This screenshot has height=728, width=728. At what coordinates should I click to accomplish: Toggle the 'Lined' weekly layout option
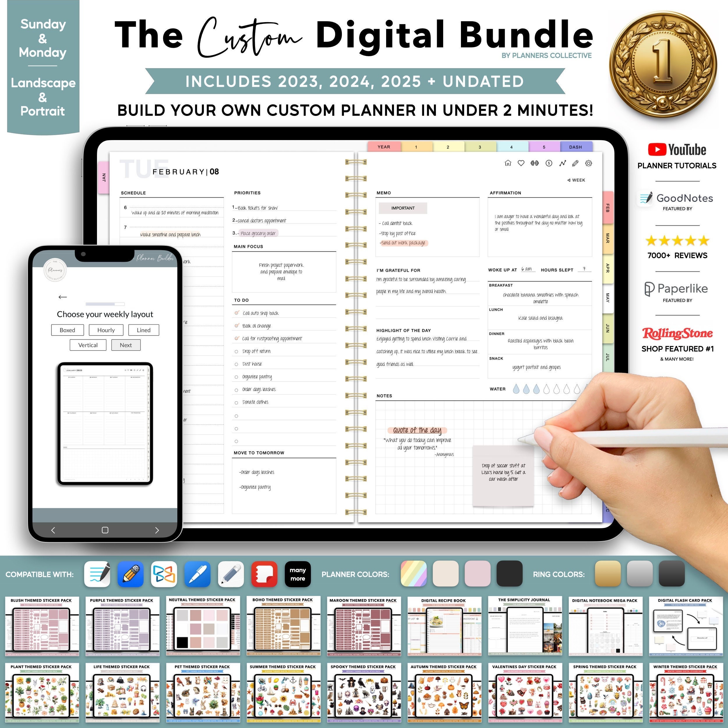(143, 330)
